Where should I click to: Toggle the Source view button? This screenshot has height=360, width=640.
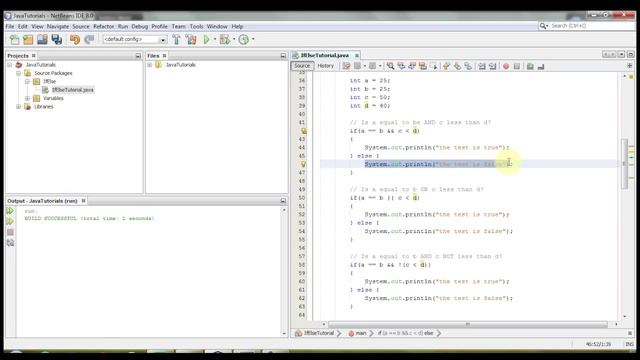pos(302,66)
